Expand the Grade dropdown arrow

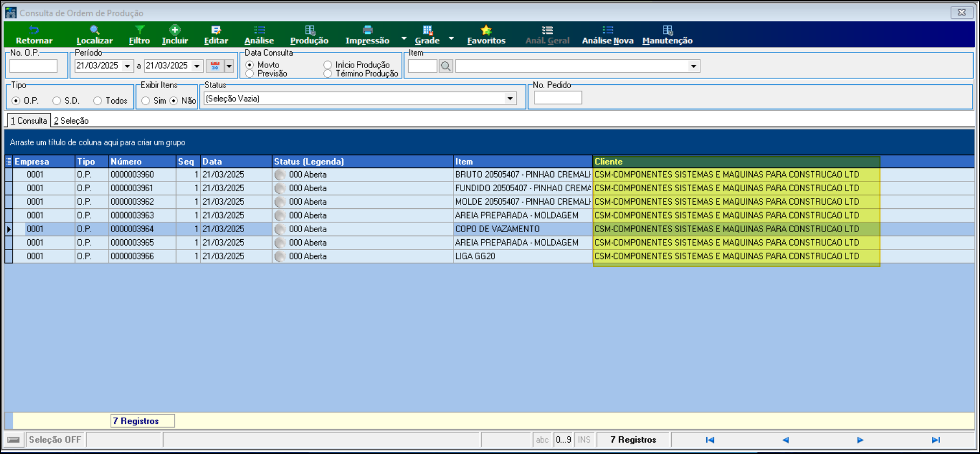coord(451,38)
